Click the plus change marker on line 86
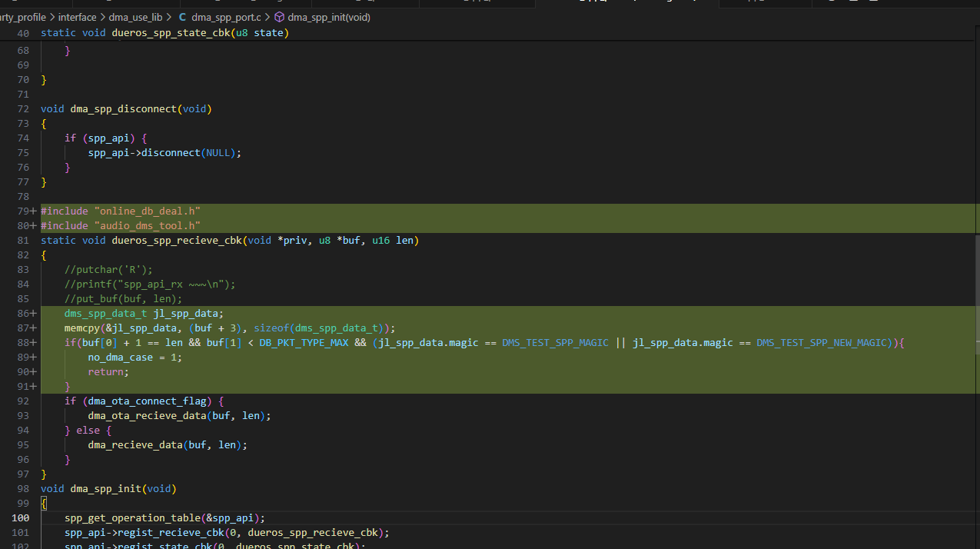980x549 pixels. (x=33, y=313)
